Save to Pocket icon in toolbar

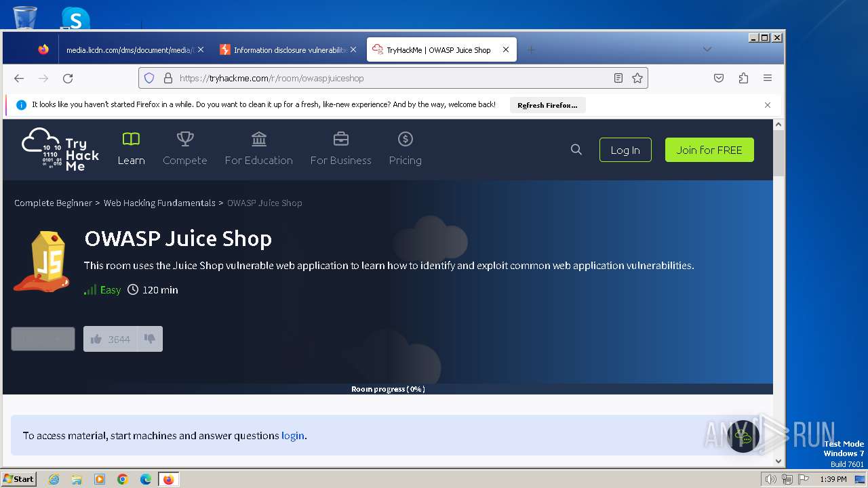[719, 78]
